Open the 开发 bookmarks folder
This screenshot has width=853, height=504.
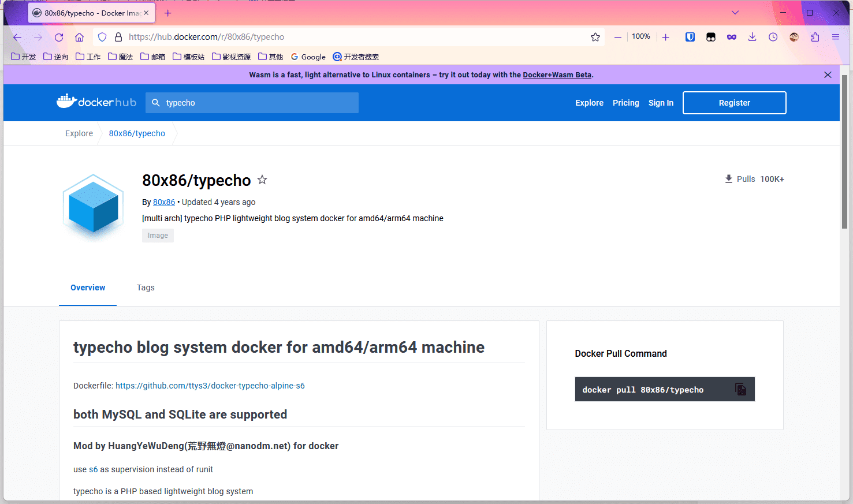click(x=24, y=57)
